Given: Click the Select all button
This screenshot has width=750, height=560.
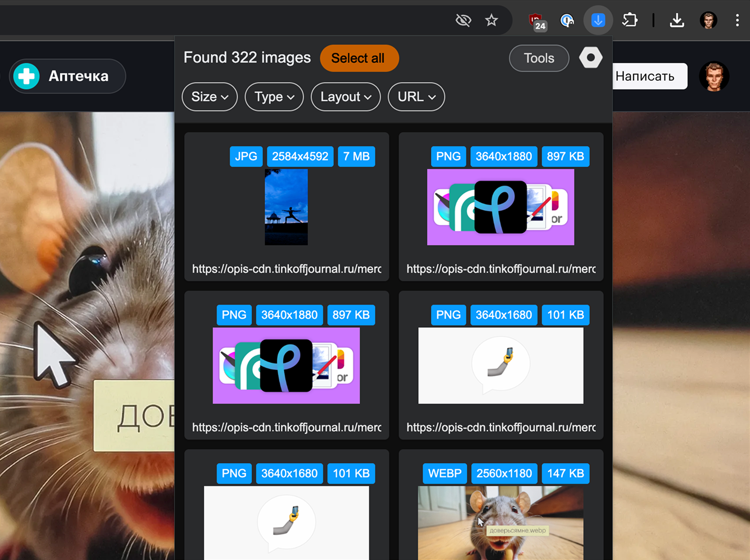Looking at the screenshot, I should point(359,58).
